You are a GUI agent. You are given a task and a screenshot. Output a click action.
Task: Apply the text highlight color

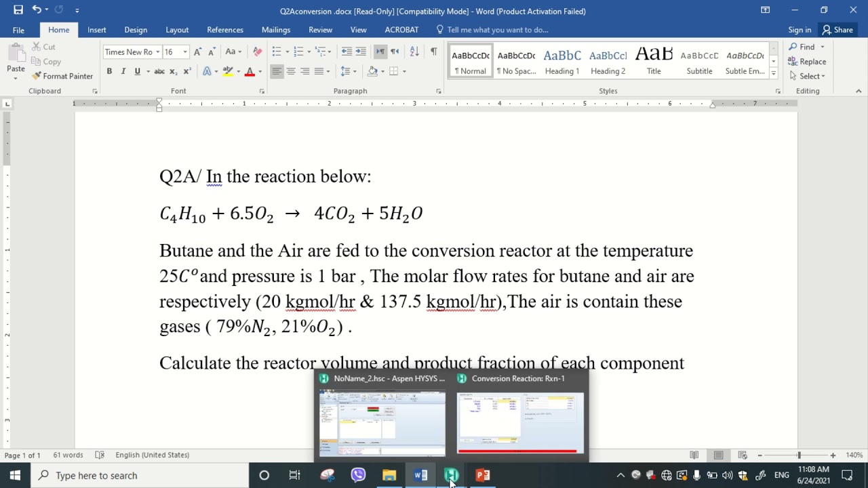tap(228, 71)
